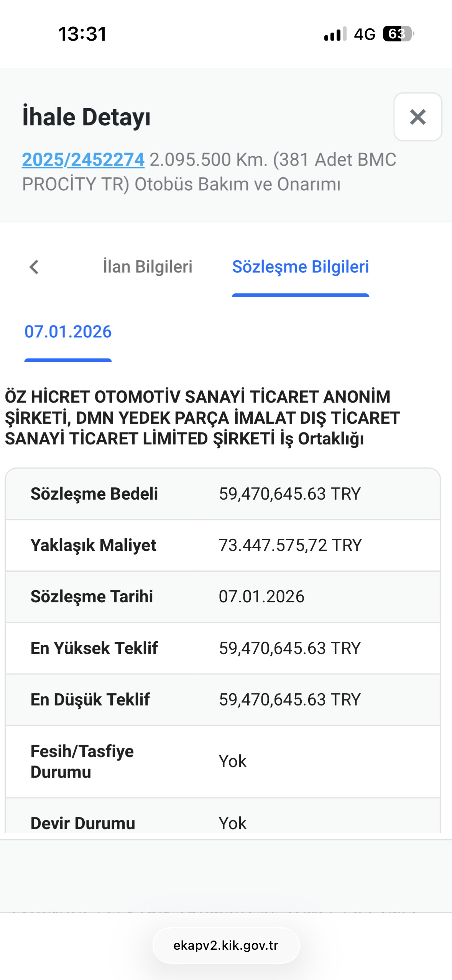Select the Sözleşme Bilgileri tab

coord(300,267)
